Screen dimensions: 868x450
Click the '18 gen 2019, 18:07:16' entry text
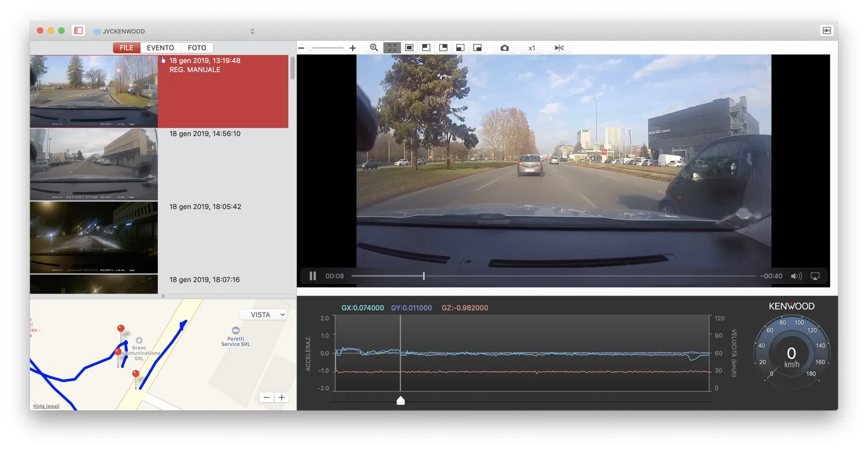click(205, 280)
